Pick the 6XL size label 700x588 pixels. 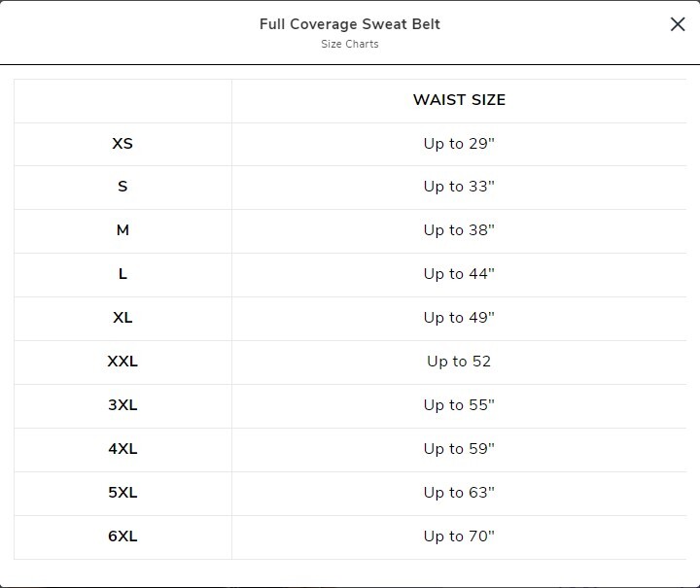pyautogui.click(x=122, y=536)
